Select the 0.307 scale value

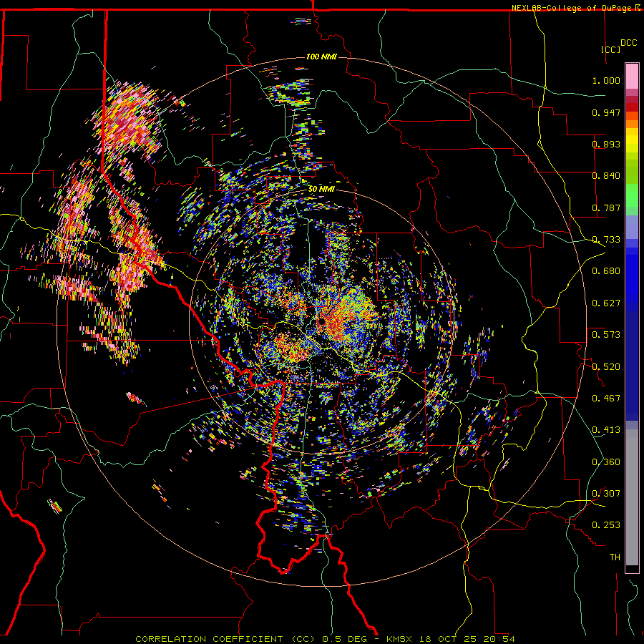(x=606, y=494)
